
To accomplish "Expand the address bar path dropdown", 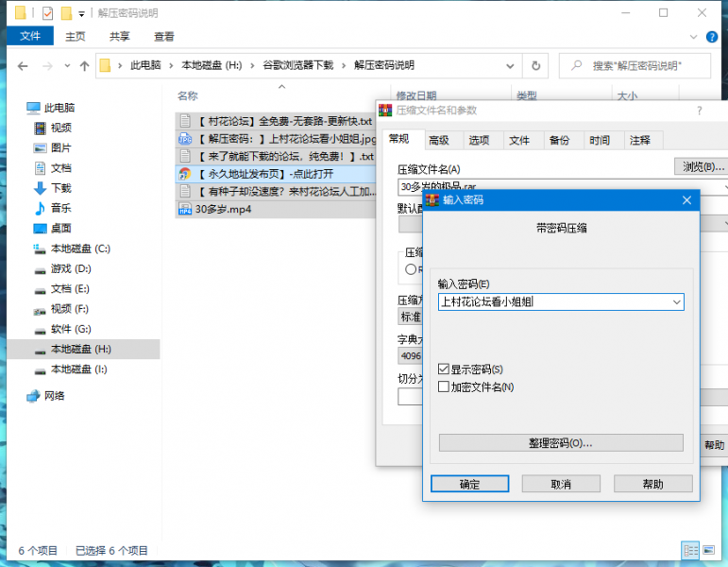I will [510, 66].
